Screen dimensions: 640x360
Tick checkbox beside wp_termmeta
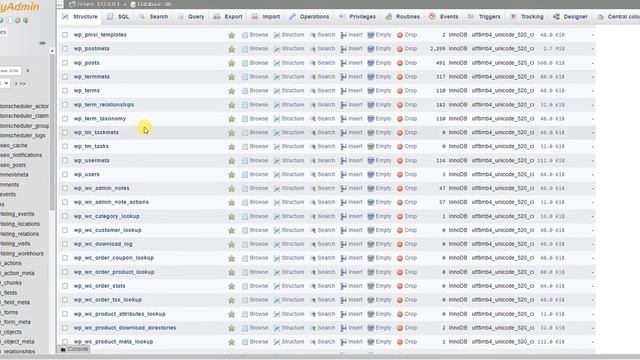[x=65, y=77]
